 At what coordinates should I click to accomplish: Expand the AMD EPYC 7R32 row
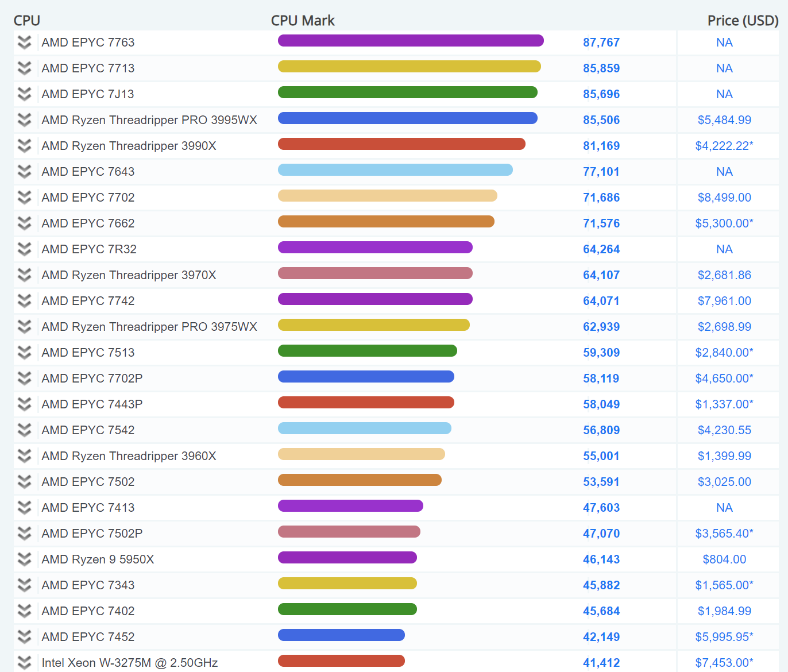tap(24, 249)
